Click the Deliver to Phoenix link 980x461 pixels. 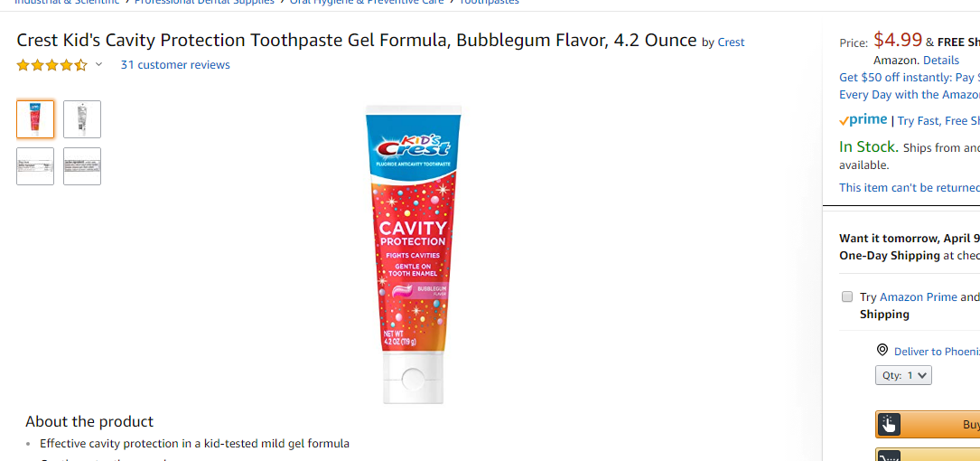point(937,351)
